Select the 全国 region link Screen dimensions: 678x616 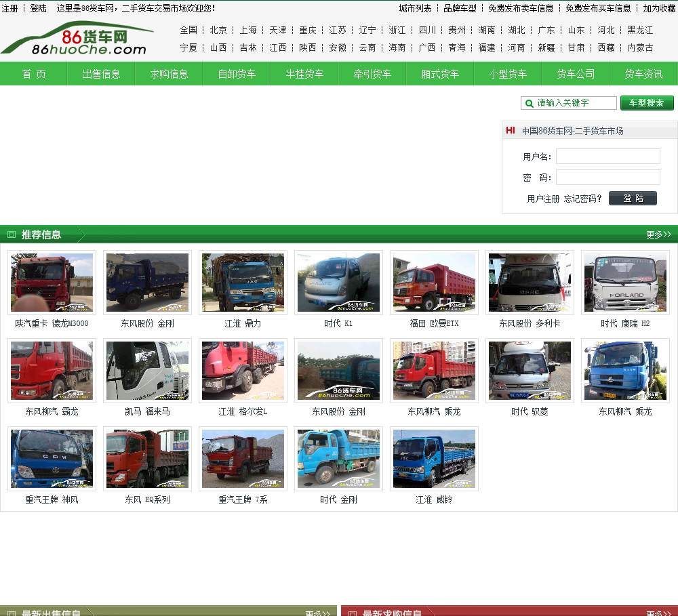[x=188, y=30]
